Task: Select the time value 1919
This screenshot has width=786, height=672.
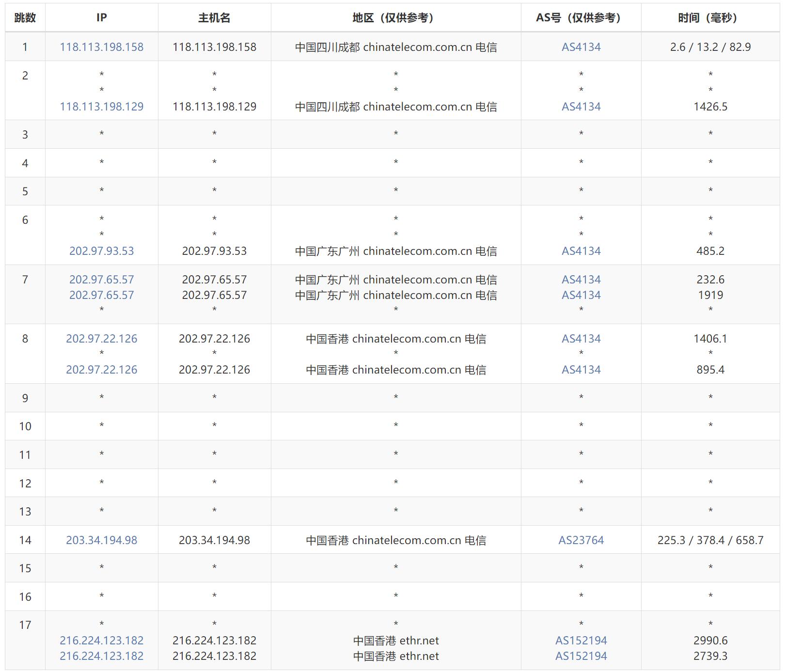Action: tap(710, 295)
